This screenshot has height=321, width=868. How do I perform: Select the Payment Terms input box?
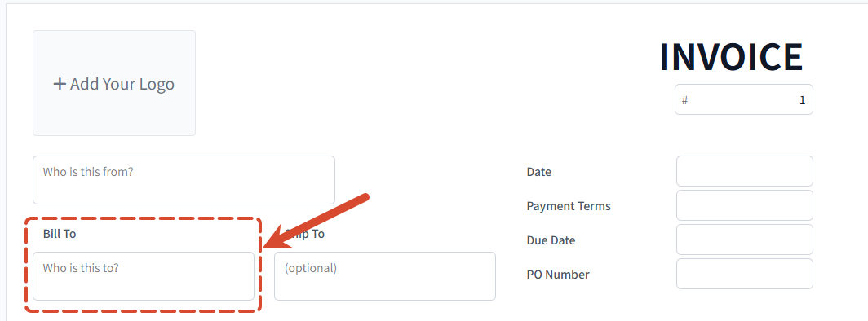point(745,205)
